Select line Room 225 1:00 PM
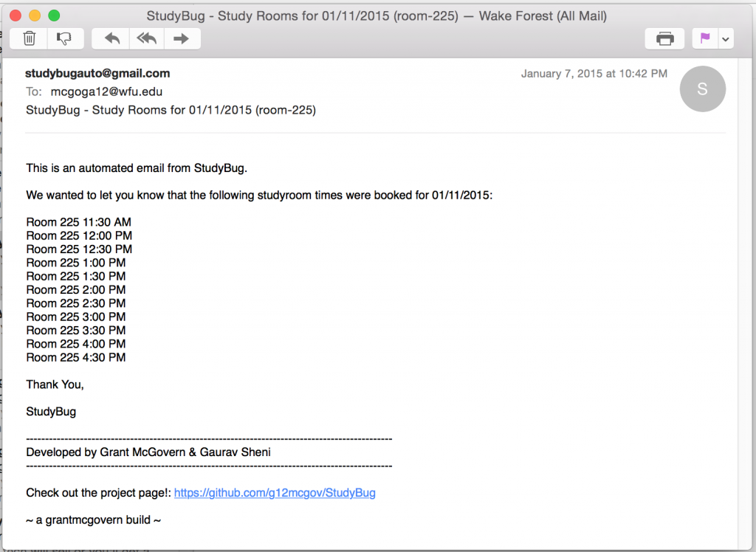Image resolution: width=756 pixels, height=552 pixels. [x=76, y=263]
